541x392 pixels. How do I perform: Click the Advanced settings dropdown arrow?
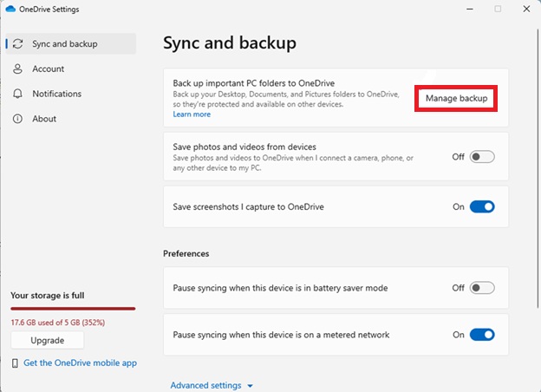point(251,386)
